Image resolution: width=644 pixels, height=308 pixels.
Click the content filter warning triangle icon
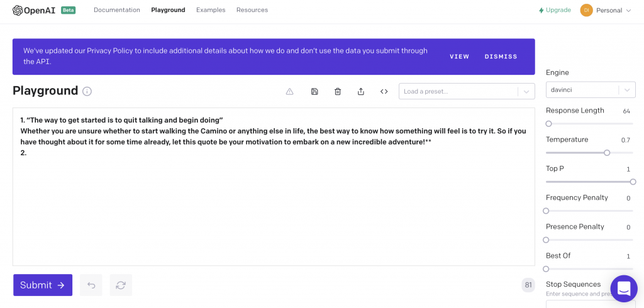tap(289, 92)
